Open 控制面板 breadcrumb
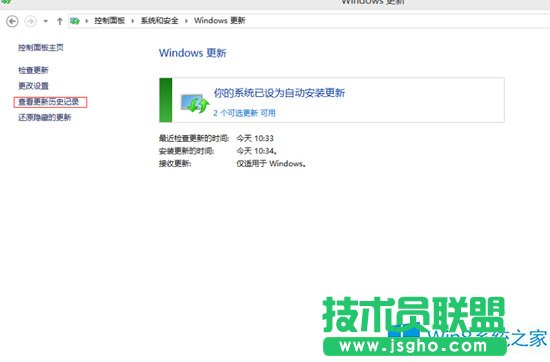This screenshot has width=550, height=362. 109,21
